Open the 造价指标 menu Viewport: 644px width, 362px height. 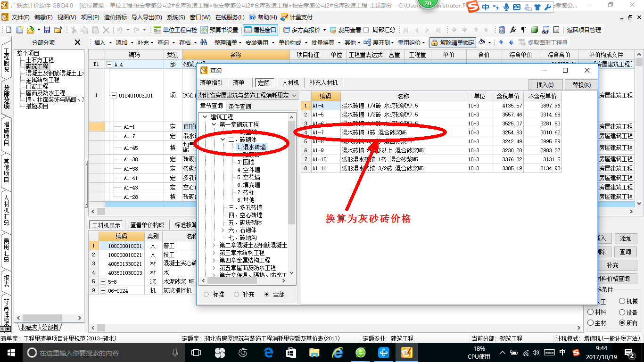point(116,17)
